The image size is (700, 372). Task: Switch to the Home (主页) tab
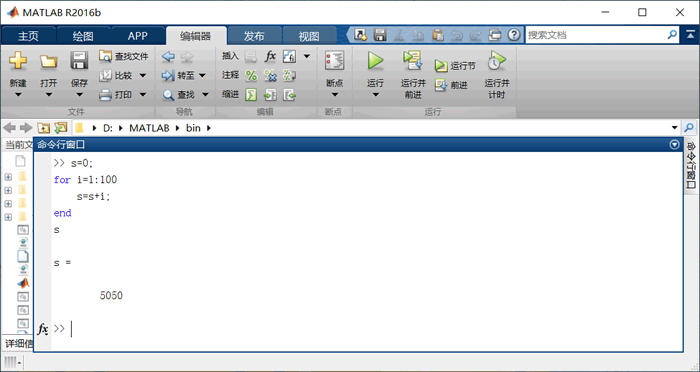pos(28,36)
